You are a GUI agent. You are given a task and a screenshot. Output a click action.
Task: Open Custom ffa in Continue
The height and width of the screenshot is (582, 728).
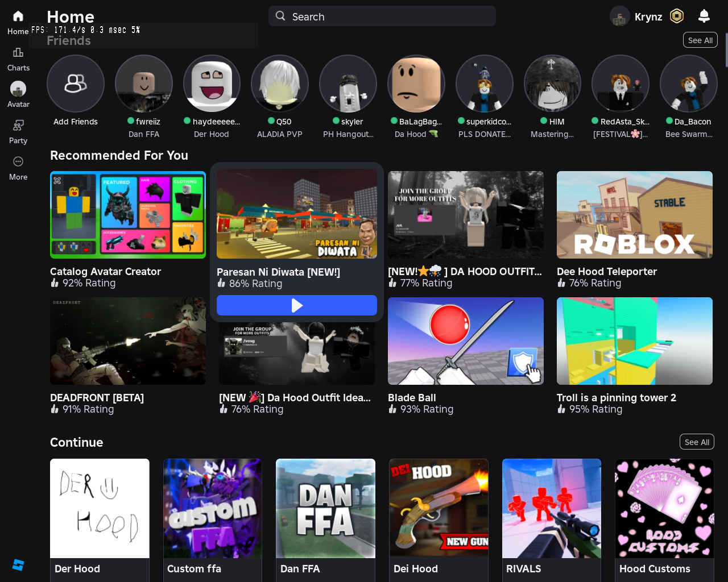(x=213, y=520)
